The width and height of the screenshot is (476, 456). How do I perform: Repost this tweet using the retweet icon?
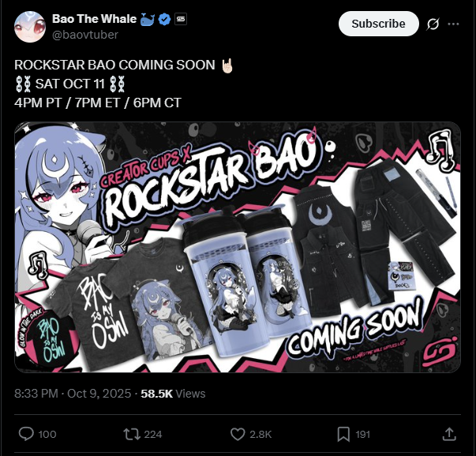132,434
